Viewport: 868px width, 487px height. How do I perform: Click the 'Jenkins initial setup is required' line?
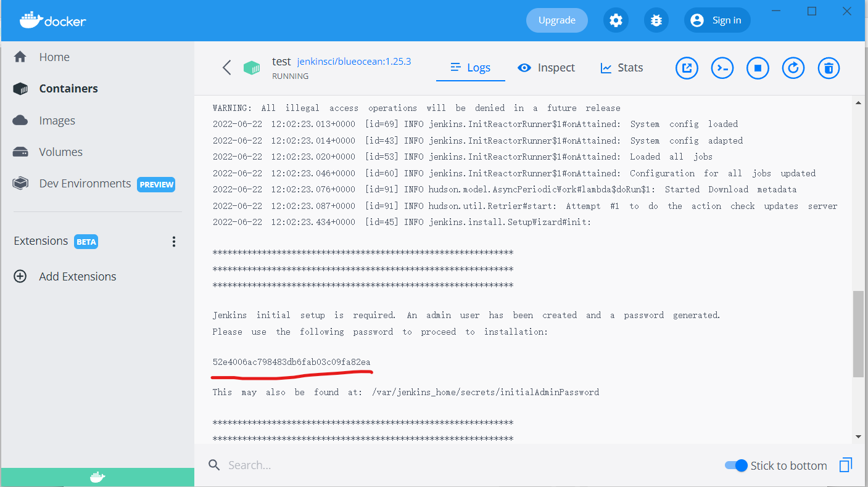click(x=466, y=315)
